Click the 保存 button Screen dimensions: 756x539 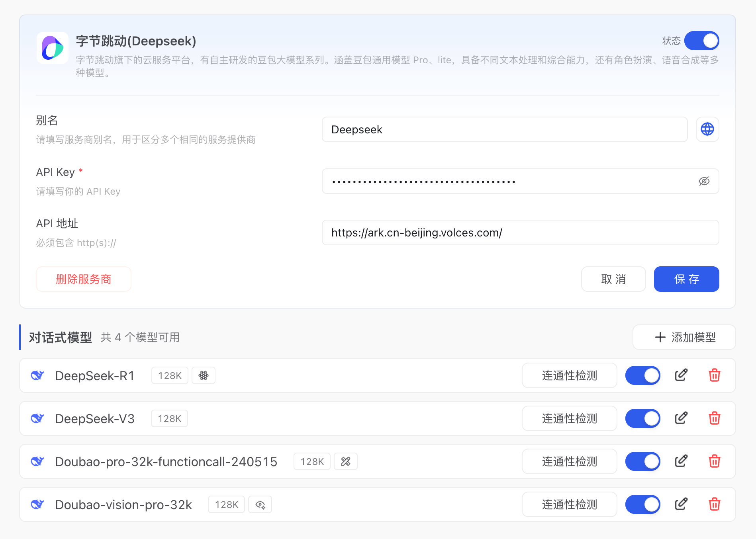687,279
